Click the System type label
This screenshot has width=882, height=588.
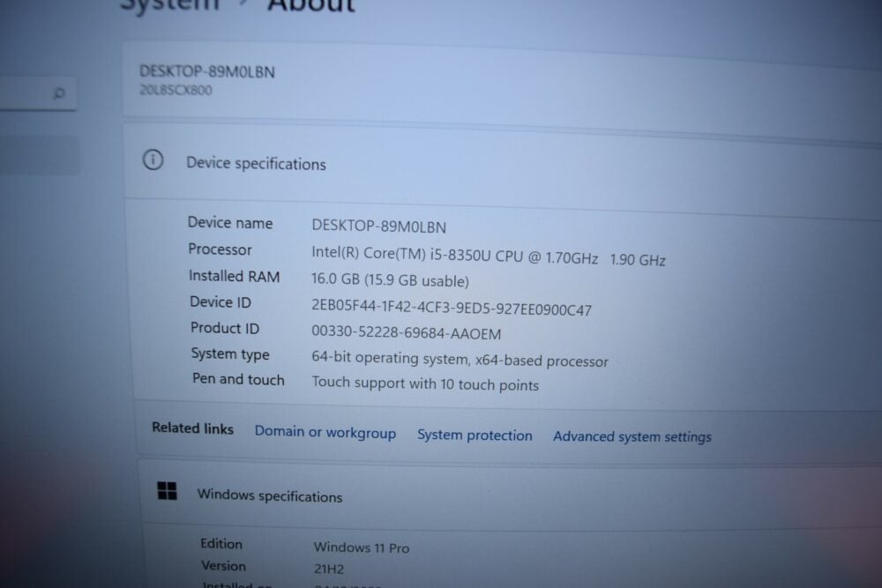[x=230, y=354]
